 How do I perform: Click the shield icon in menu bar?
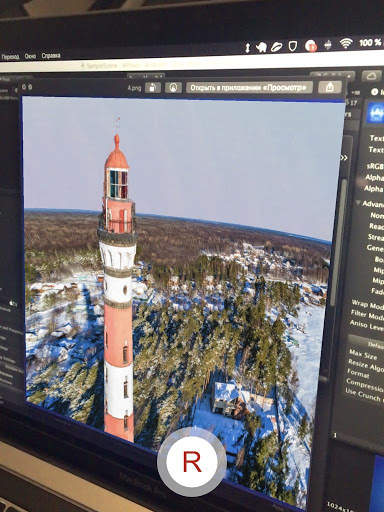pos(292,46)
